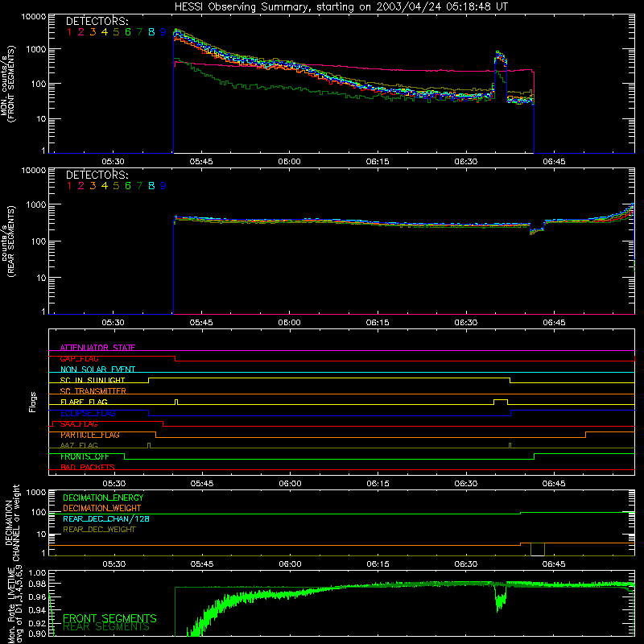Click the vertical Flags axis title
Viewport: 644px width, 644px height.
pos(33,402)
